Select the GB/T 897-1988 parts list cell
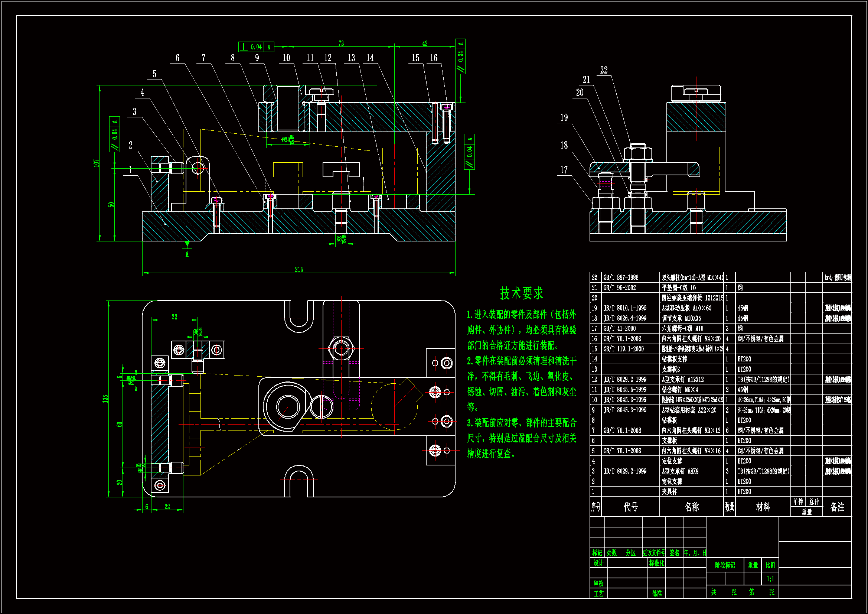 tap(621, 277)
